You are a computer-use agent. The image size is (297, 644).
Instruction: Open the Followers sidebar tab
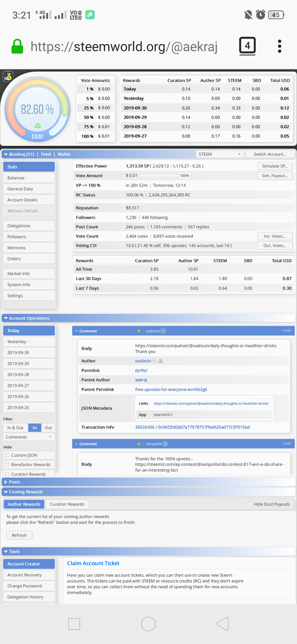click(x=29, y=237)
